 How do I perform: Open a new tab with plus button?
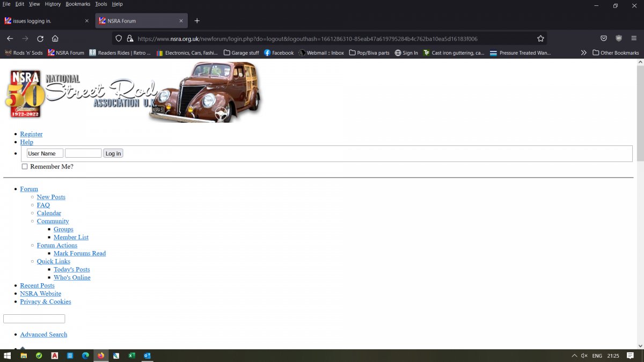pos(197,21)
